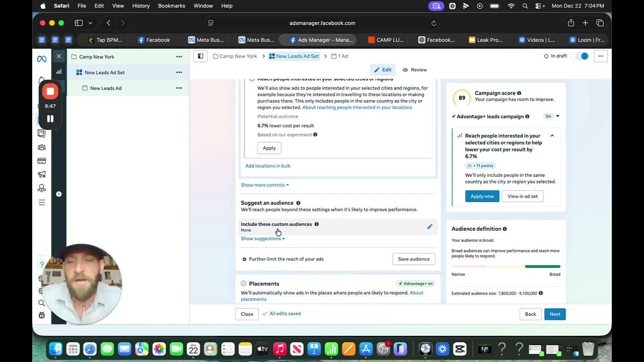Screen dimensions: 644x362
Task: Switch to the Edit tab
Action: [x=382, y=70]
